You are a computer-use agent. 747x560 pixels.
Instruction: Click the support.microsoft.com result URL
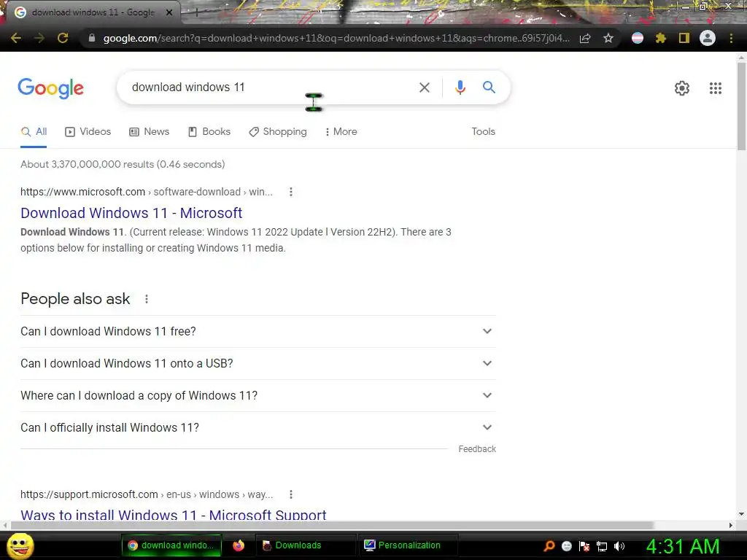click(x=147, y=495)
